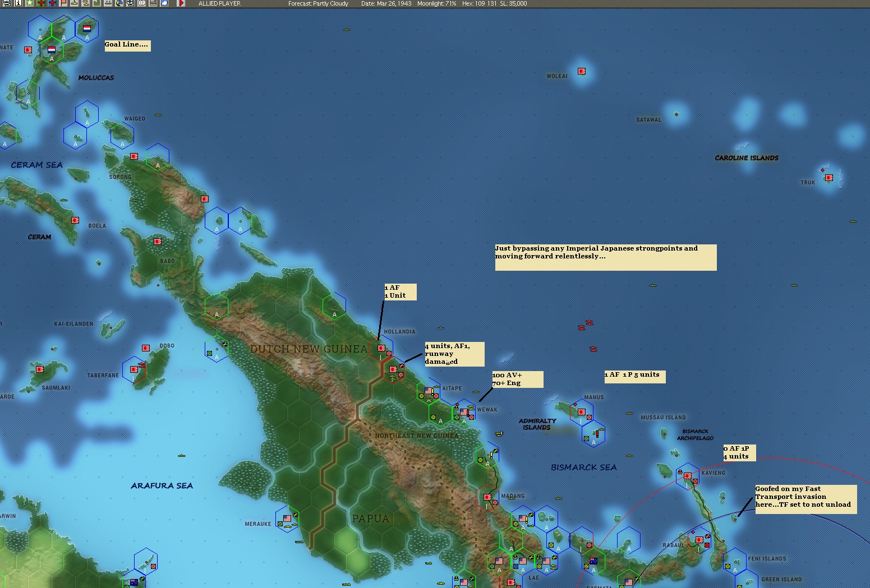
Task: Click the 'FENI ISLANDS' map label
Action: point(767,559)
